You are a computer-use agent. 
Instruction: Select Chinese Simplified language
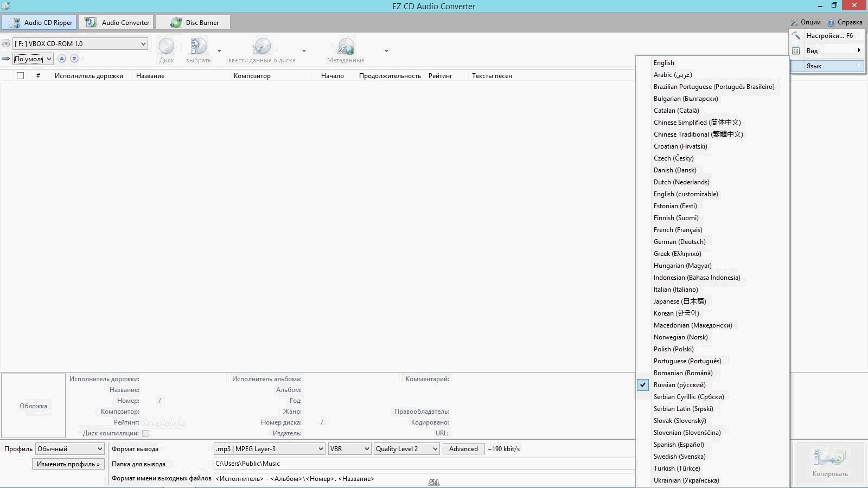pyautogui.click(x=712, y=123)
